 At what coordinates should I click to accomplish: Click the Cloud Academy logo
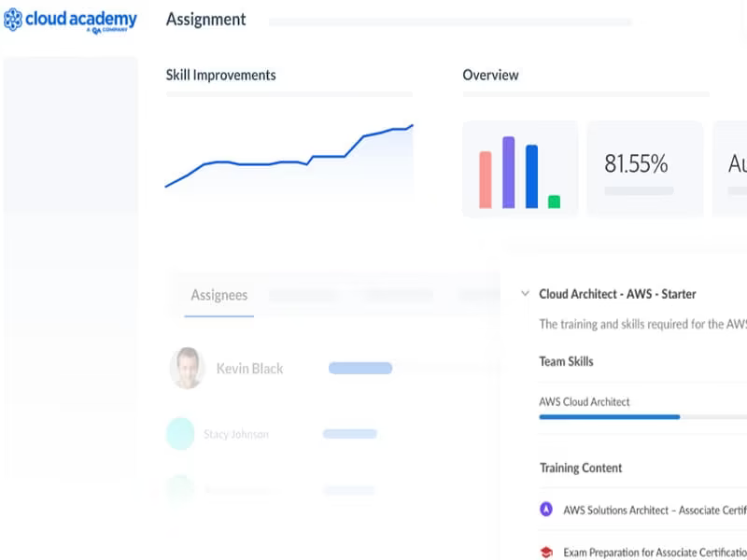coord(70,21)
